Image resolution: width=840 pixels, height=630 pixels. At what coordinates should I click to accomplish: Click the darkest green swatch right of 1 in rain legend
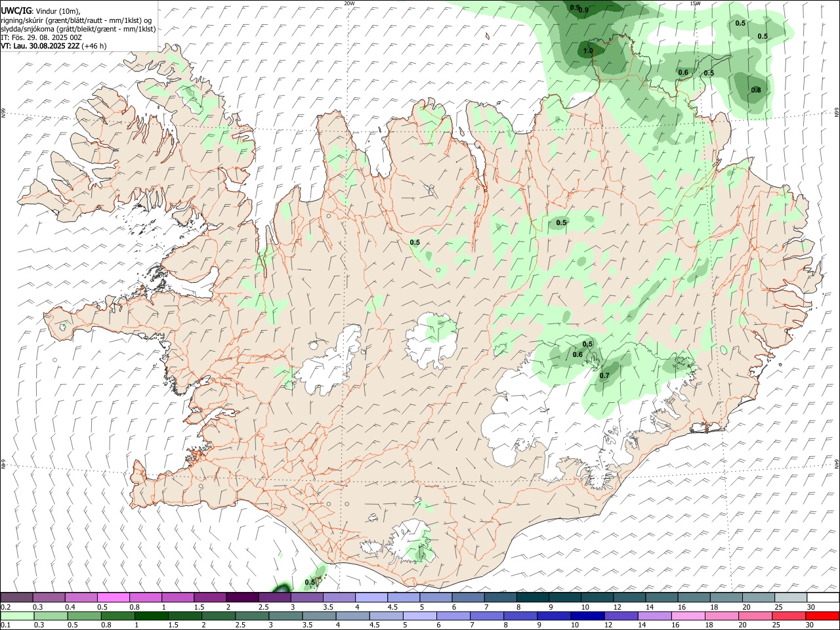point(152,616)
